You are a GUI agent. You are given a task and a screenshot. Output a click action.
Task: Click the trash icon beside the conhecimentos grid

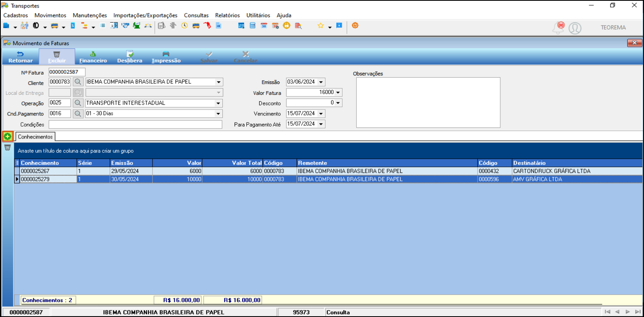[x=8, y=148]
